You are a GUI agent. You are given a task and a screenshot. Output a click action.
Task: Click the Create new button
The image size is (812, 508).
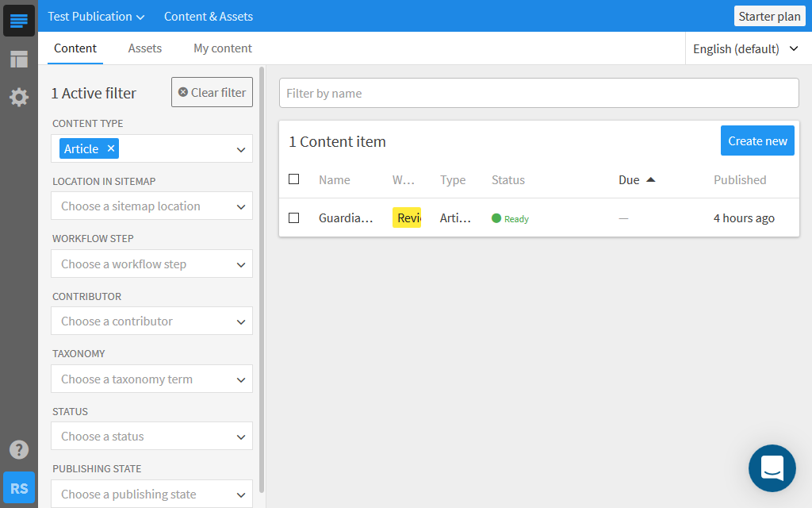click(x=757, y=141)
